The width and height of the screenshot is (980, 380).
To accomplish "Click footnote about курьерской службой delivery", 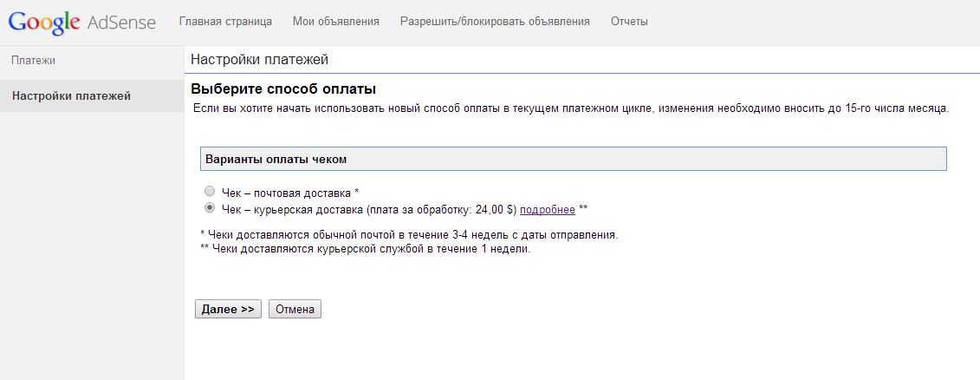I will 365,248.
